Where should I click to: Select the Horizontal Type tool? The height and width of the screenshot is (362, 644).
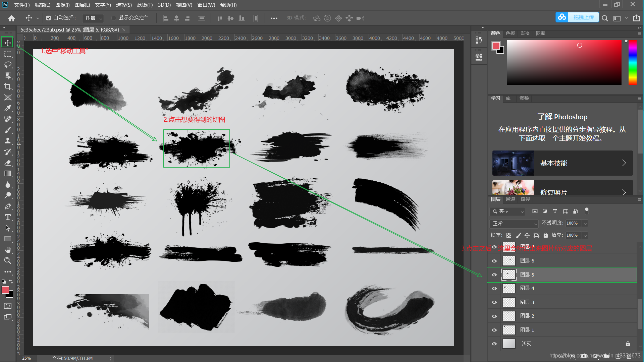pyautogui.click(x=8, y=217)
